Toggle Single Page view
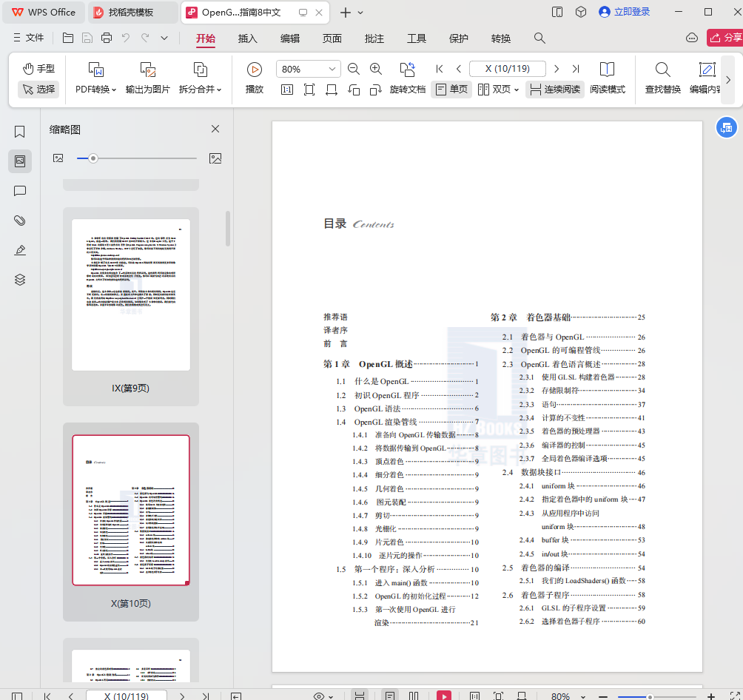Image resolution: width=743 pixels, height=700 pixels. 451,90
